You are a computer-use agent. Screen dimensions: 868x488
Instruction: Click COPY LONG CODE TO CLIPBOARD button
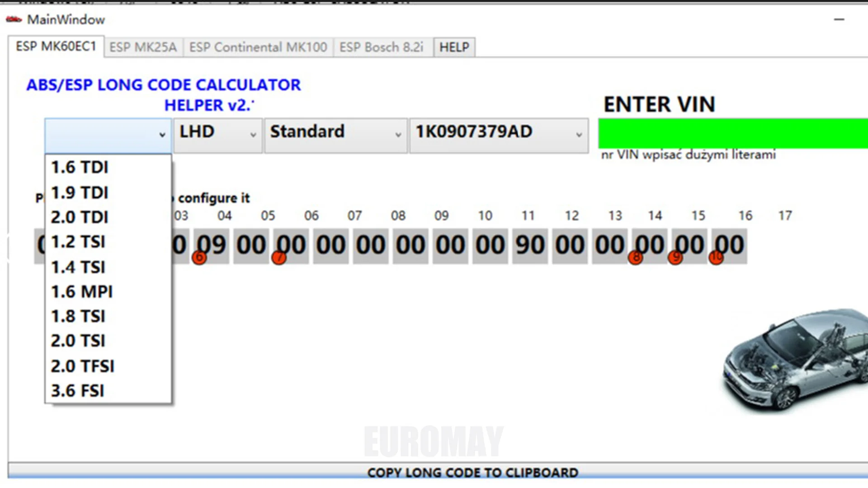coord(438,471)
